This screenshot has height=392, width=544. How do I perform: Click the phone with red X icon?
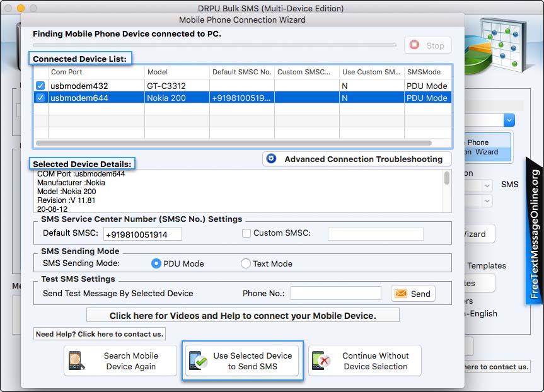(321, 360)
